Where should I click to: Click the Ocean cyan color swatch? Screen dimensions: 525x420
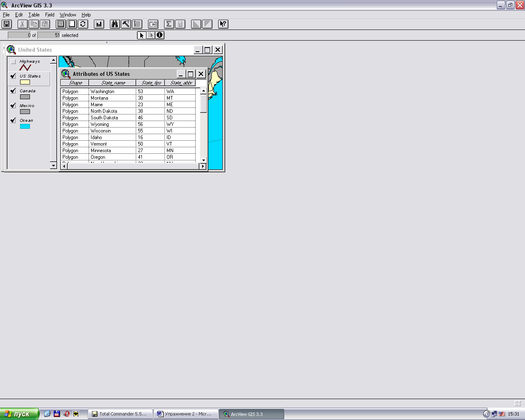[25, 126]
